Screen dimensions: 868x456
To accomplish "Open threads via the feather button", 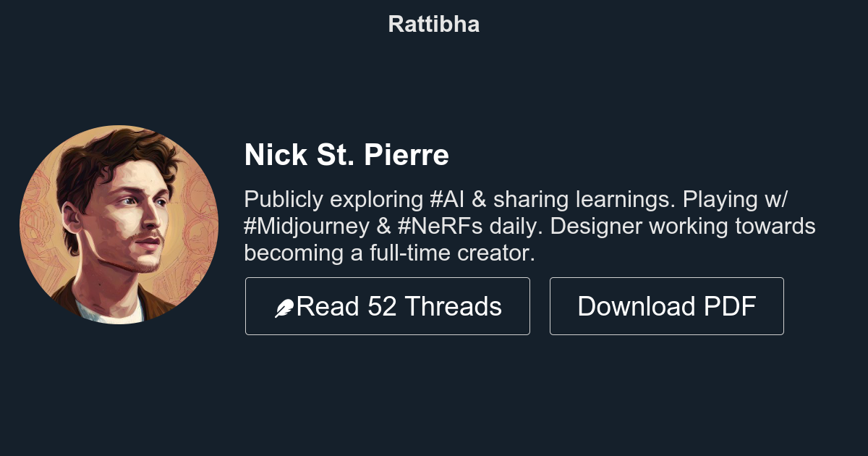I will point(388,305).
